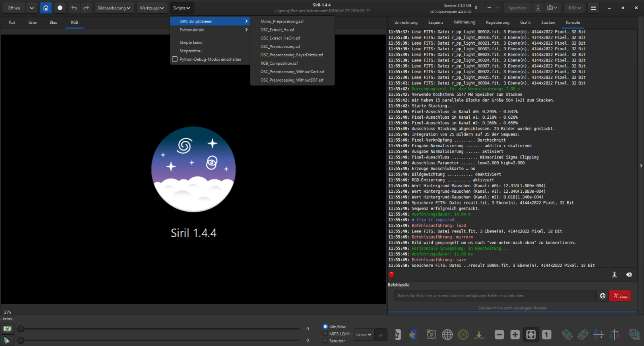Rotate image clockwise icon
644x346 pixels.
pos(583,335)
